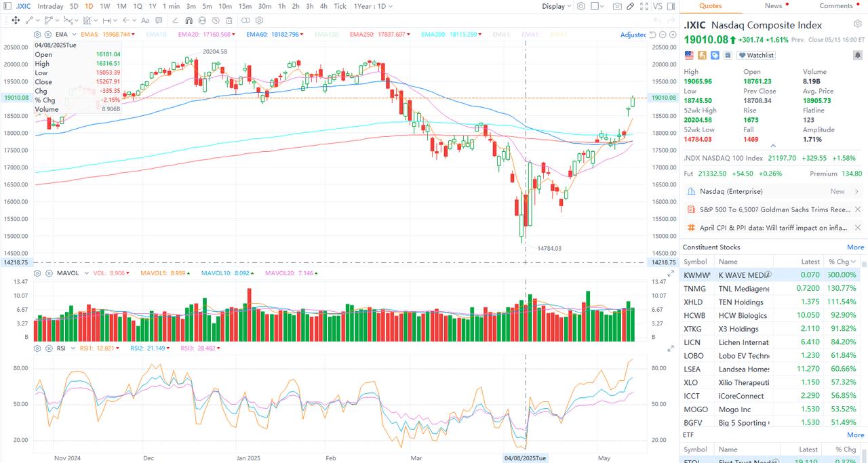This screenshot has width=868, height=463.
Task: Open the chart layout square dropdown
Action: (597, 6)
